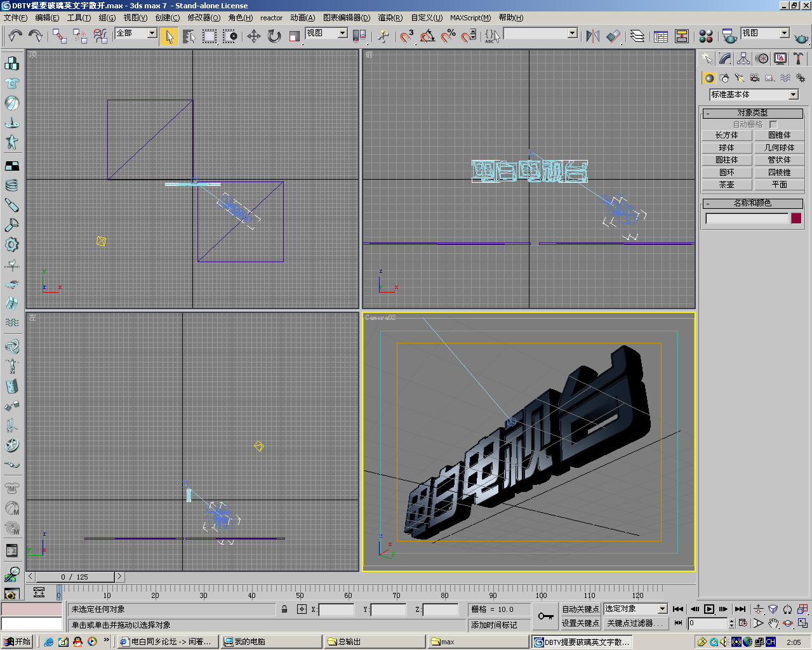This screenshot has width=812, height=650.
Task: Click the Undo arrow in the toolbar
Action: click(15, 36)
